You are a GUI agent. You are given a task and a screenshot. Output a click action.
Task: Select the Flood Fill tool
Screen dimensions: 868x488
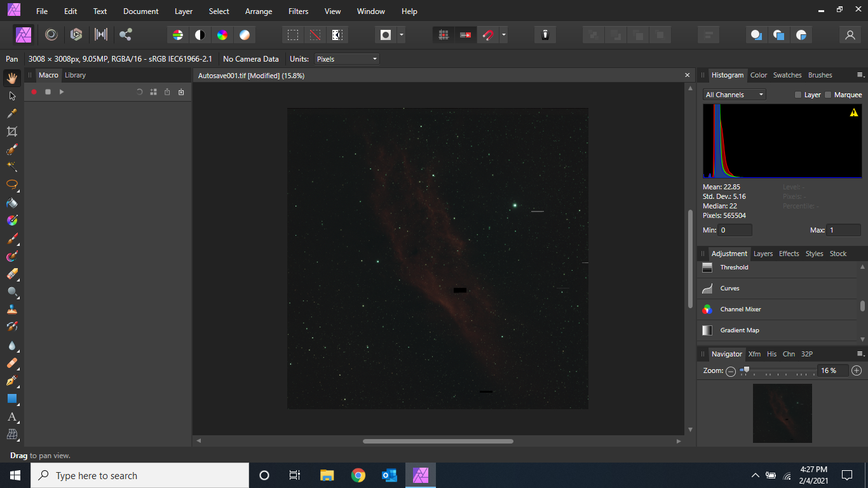click(x=11, y=203)
